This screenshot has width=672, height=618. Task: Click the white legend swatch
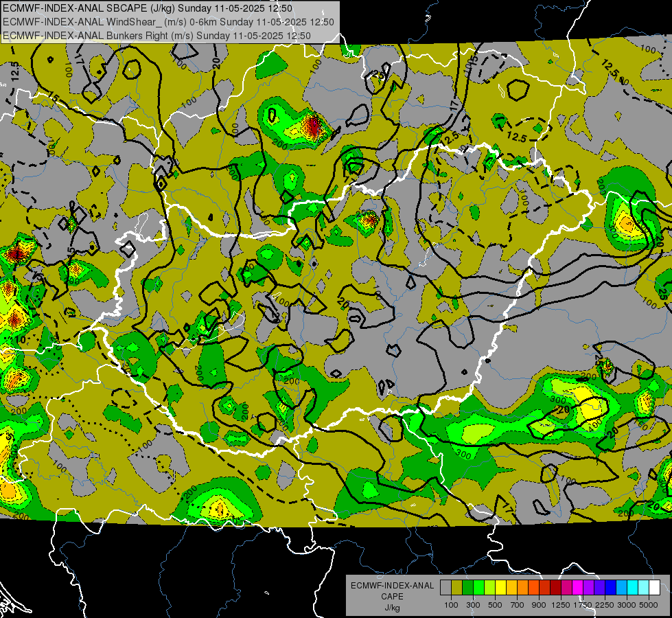tap(655, 588)
